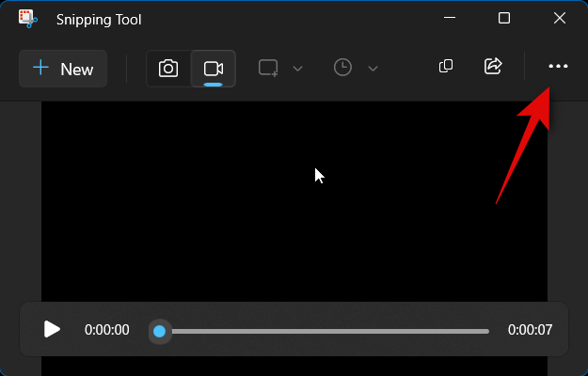This screenshot has height=376, width=588.
Task: Jump to the middle of the seek bar
Action: (x=325, y=331)
